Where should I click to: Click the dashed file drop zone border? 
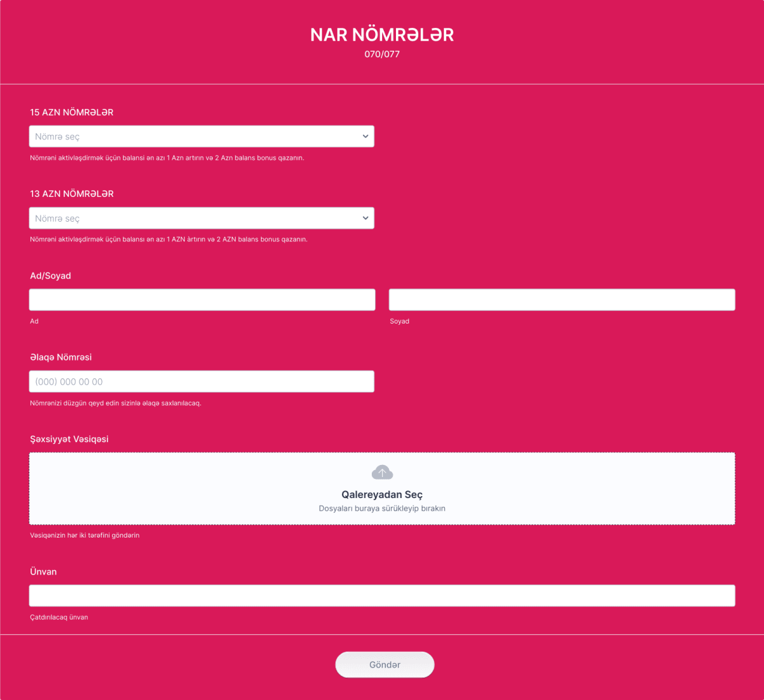(x=382, y=453)
